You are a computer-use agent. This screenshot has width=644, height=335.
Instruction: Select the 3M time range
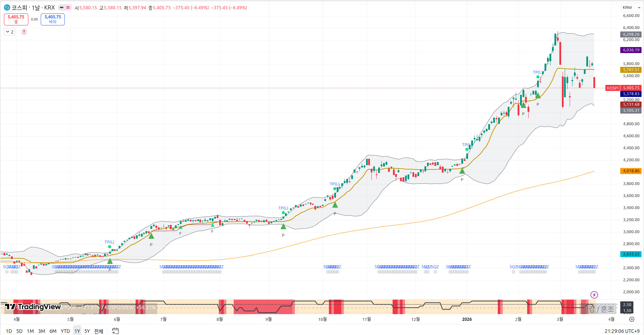tap(41, 331)
